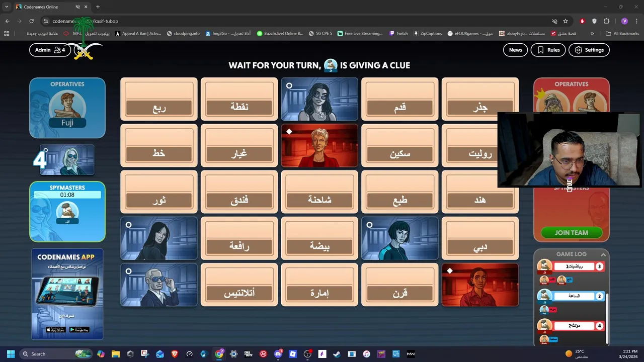Click the الساعة clue in game log
This screenshot has width=644, height=362.
(x=574, y=296)
